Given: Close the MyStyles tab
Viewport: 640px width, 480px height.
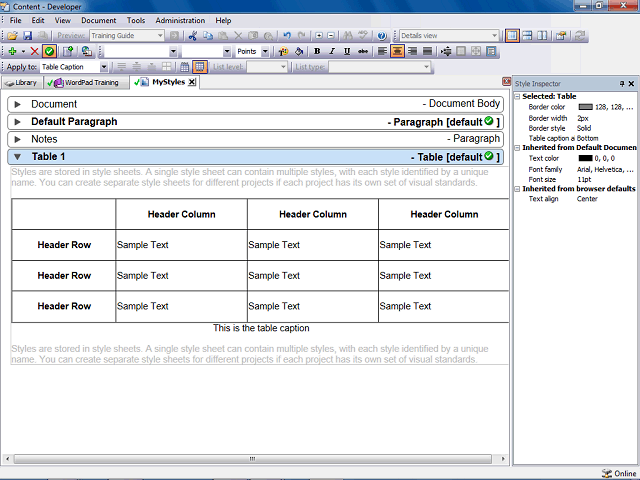Looking at the screenshot, I should pyautogui.click(x=191, y=82).
